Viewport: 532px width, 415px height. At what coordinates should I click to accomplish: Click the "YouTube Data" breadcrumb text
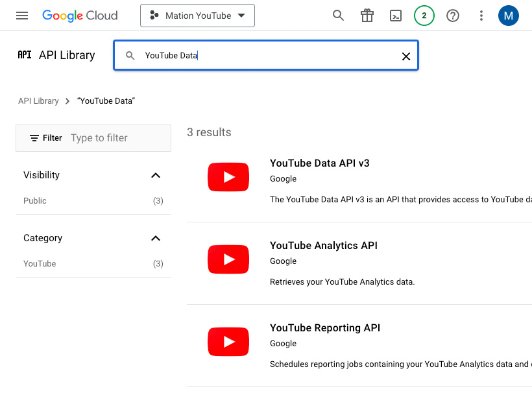coord(106,101)
